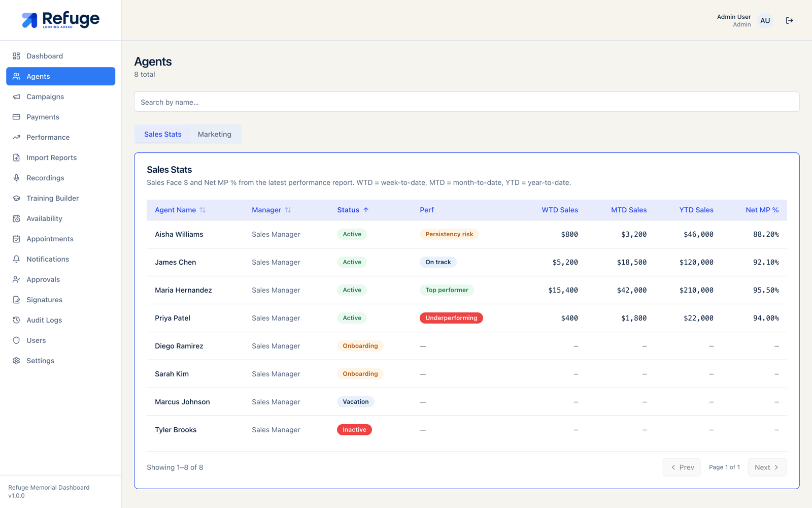812x508 pixels.
Task: Open the Audit Logs menu label
Action: [x=44, y=320]
